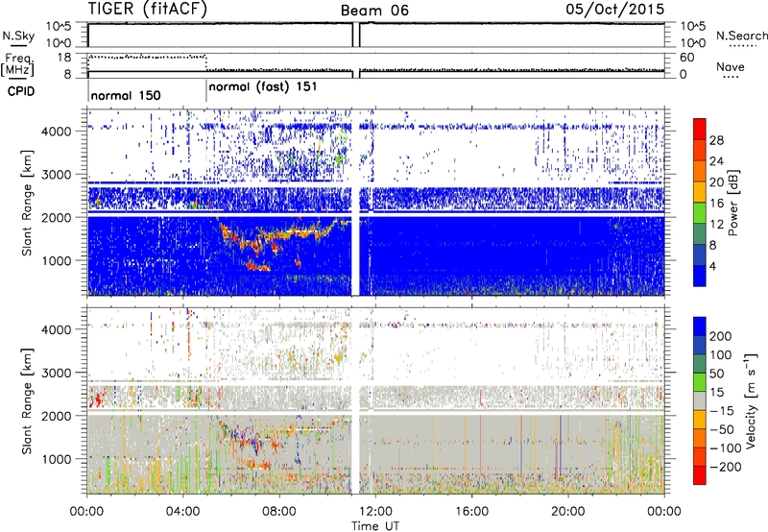Click the '-100' Velocity colorbar tick
The height and width of the screenshot is (532, 768).
[726, 447]
